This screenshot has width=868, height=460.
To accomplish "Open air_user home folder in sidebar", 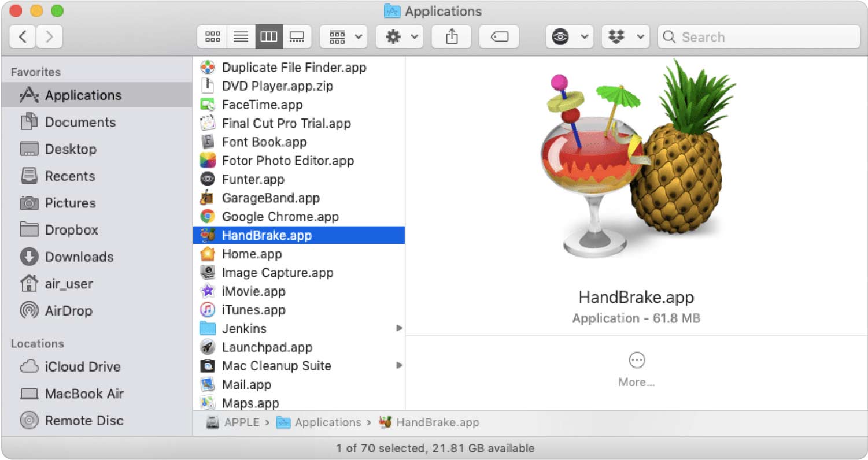I will click(x=97, y=284).
